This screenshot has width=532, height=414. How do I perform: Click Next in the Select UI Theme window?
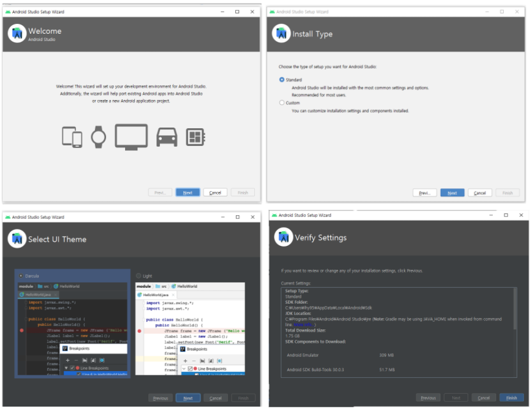click(188, 398)
